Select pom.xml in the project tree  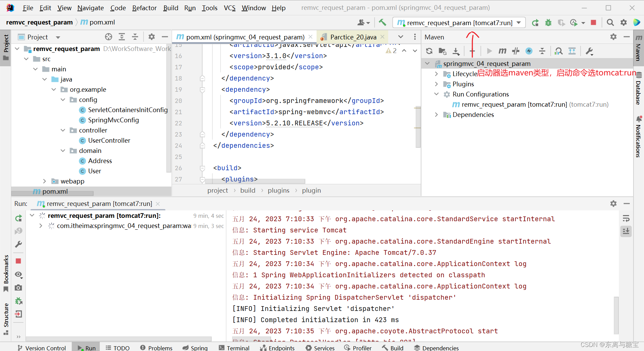tap(55, 191)
